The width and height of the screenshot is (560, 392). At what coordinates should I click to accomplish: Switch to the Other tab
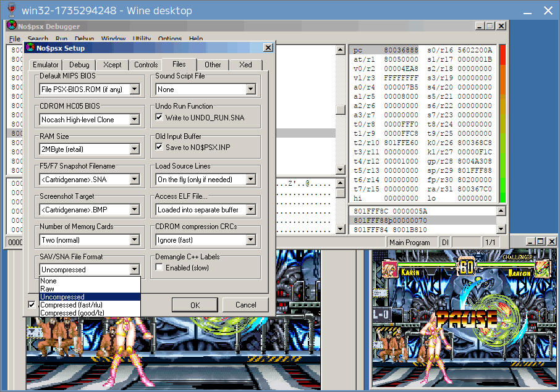click(213, 65)
